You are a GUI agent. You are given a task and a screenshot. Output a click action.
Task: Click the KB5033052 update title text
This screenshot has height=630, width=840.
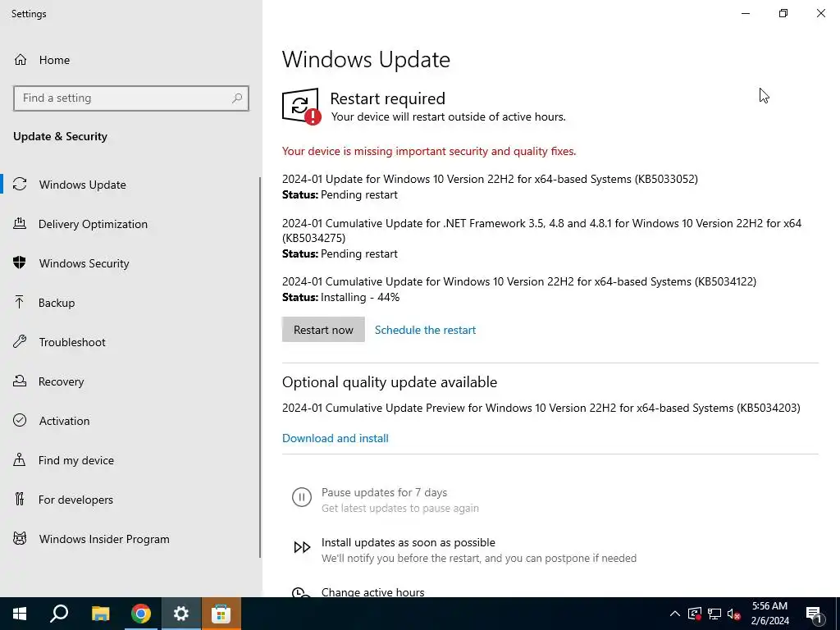pos(490,178)
